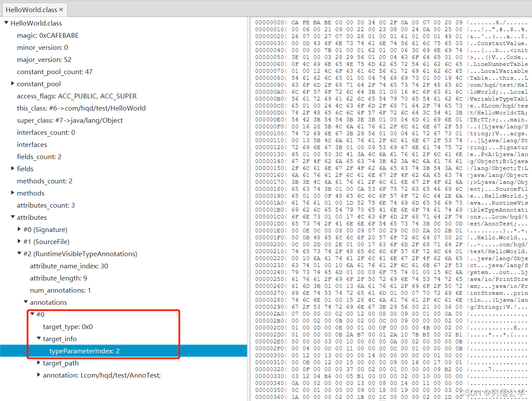Collapse the HelloWorld.class root node
Image resolution: width=532 pixels, height=401 pixels.
(6, 23)
